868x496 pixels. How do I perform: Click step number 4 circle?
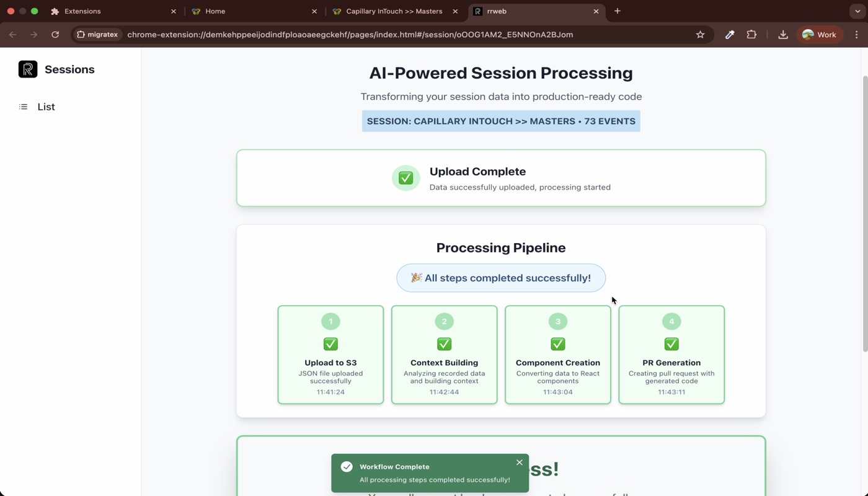(671, 321)
